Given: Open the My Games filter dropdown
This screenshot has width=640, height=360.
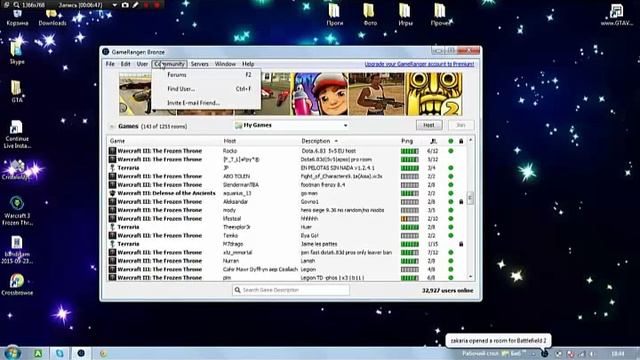Looking at the screenshot, I should click(292, 125).
